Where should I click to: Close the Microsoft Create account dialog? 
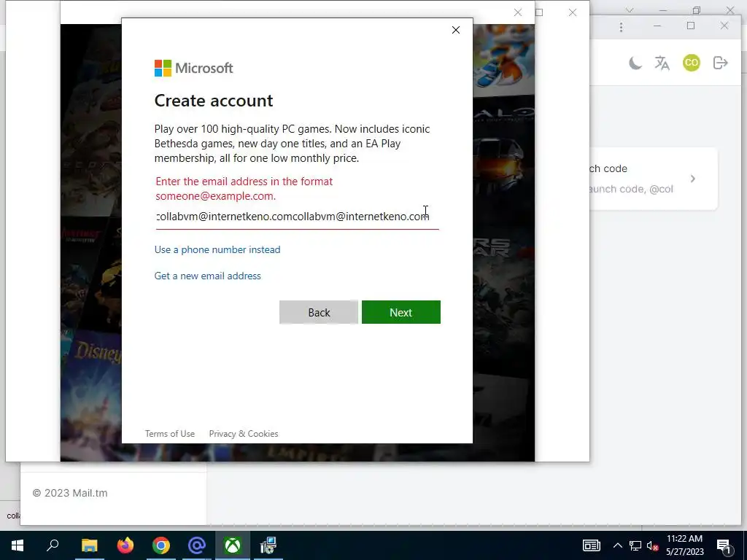(455, 30)
